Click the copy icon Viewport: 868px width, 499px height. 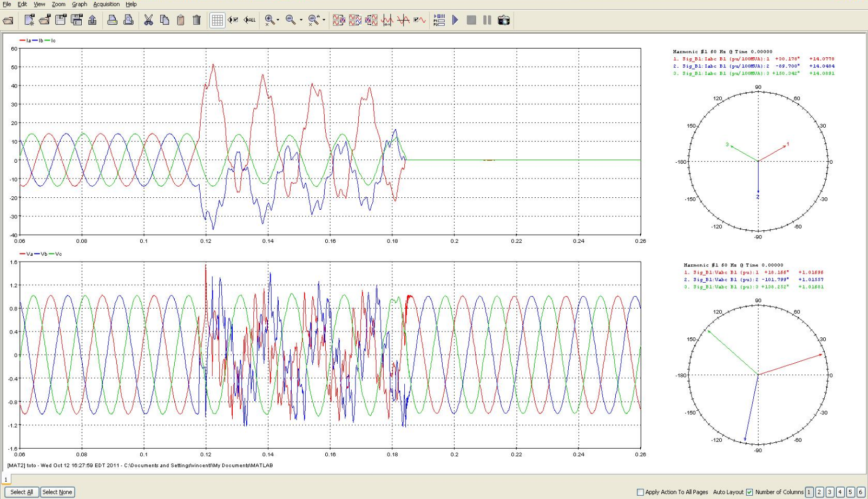[x=165, y=20]
